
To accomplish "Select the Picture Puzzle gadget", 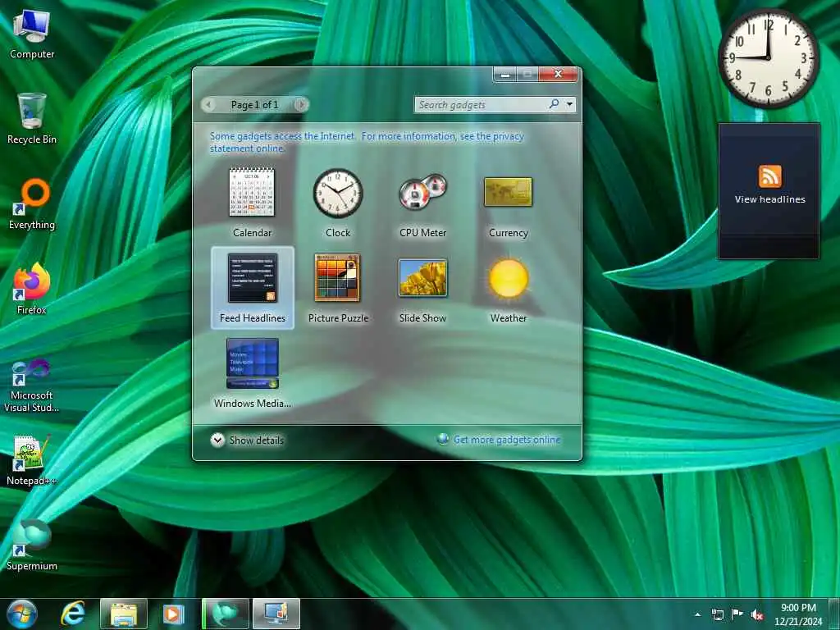I will pos(337,278).
